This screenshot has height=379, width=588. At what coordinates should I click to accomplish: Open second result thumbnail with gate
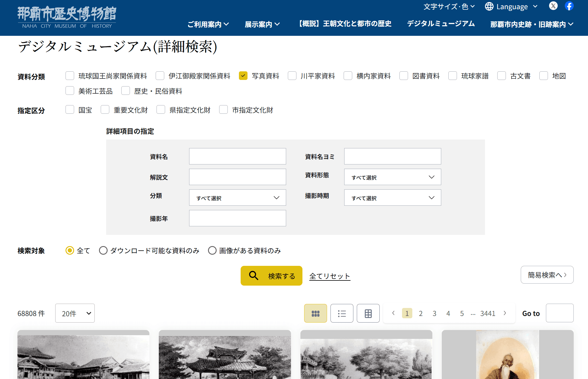tap(225, 355)
